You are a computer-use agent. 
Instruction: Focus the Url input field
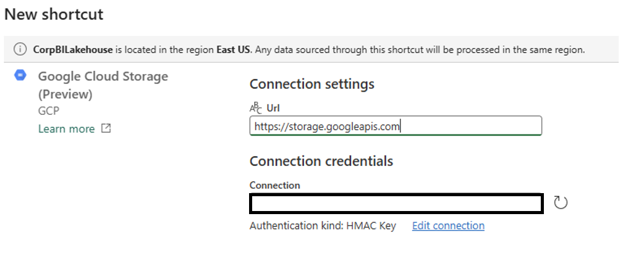(396, 126)
